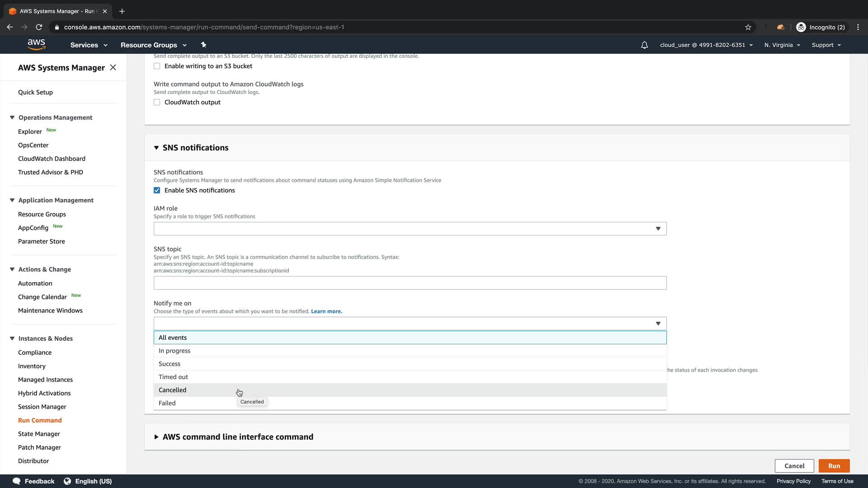Check the CloudWatch output box
This screenshot has width=868, height=488.
(157, 102)
